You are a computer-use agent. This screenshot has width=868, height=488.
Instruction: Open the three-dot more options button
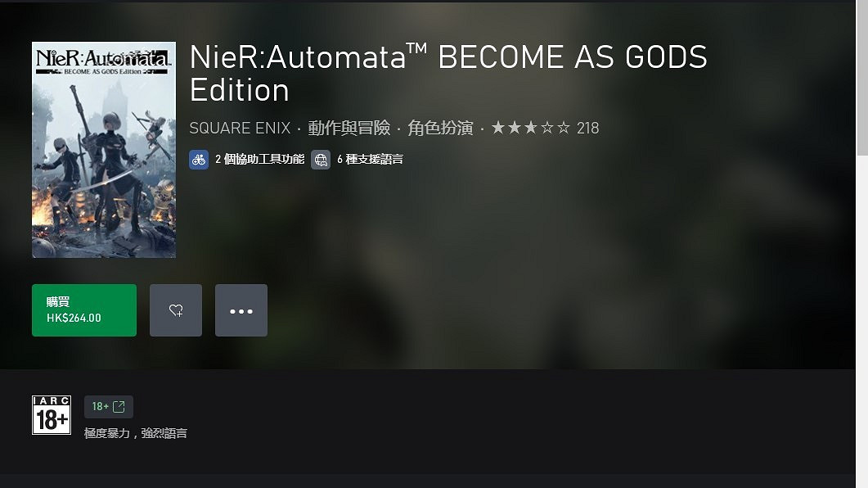(241, 310)
